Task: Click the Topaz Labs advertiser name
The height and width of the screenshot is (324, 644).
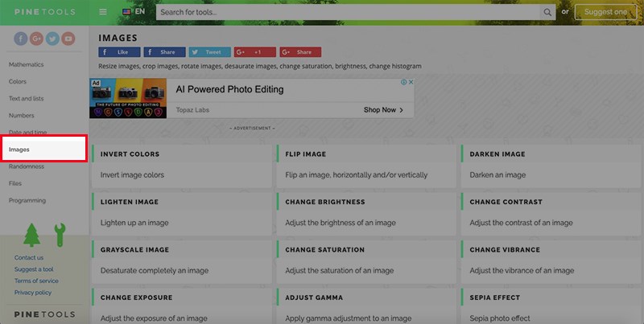Action: pos(192,110)
